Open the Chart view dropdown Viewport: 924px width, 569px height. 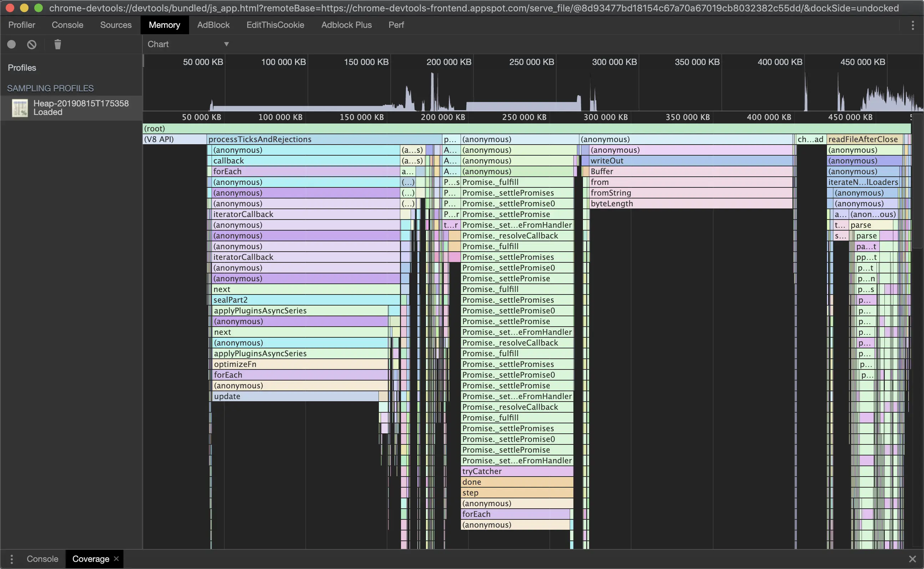coord(188,44)
